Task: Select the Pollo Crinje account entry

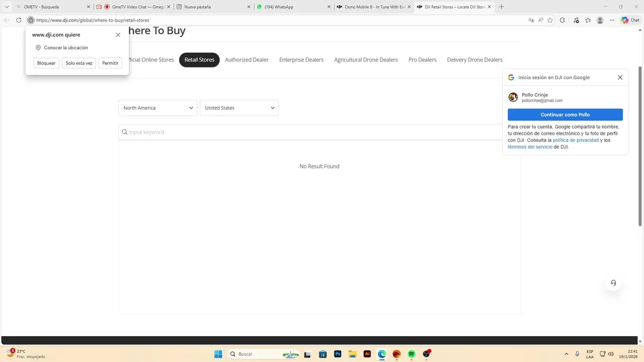Action: point(565,98)
